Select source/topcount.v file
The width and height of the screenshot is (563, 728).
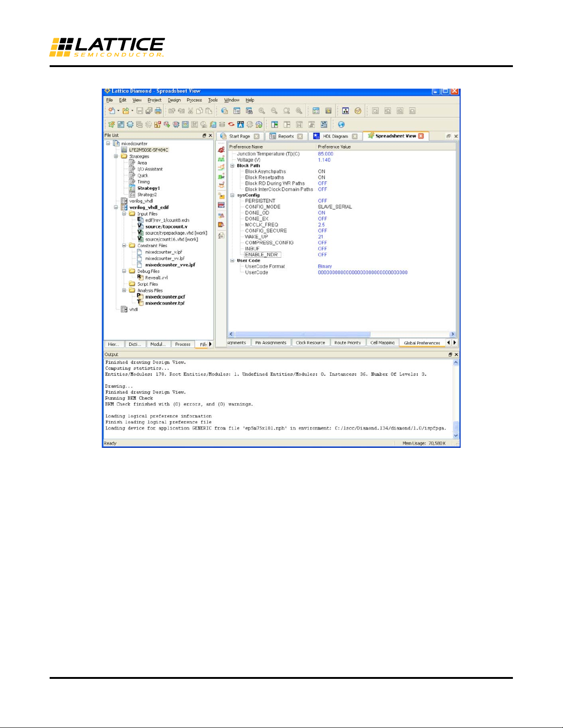[166, 226]
